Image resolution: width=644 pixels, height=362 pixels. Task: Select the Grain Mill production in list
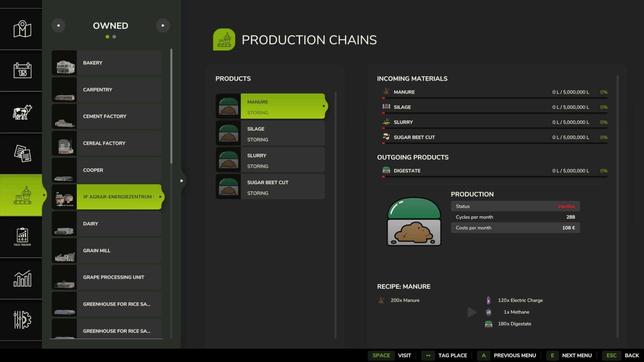coord(107,250)
